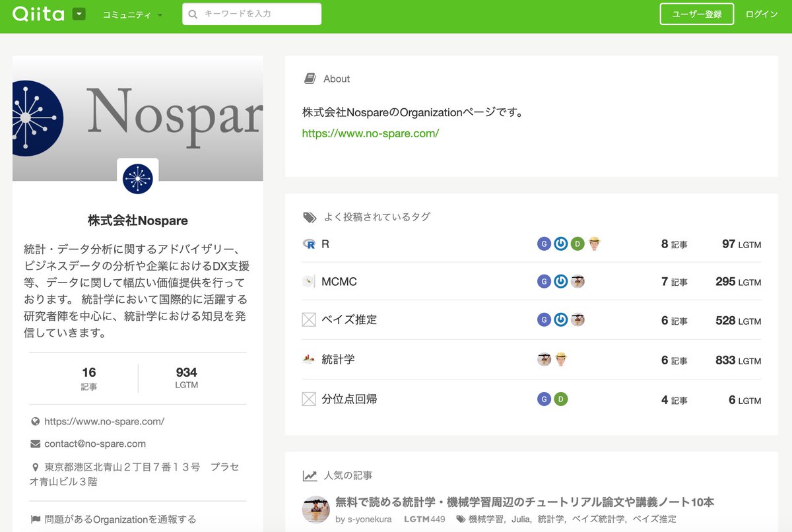Expand the dropdown arrow next to the Qiita logo
The image size is (792, 532).
79,13
